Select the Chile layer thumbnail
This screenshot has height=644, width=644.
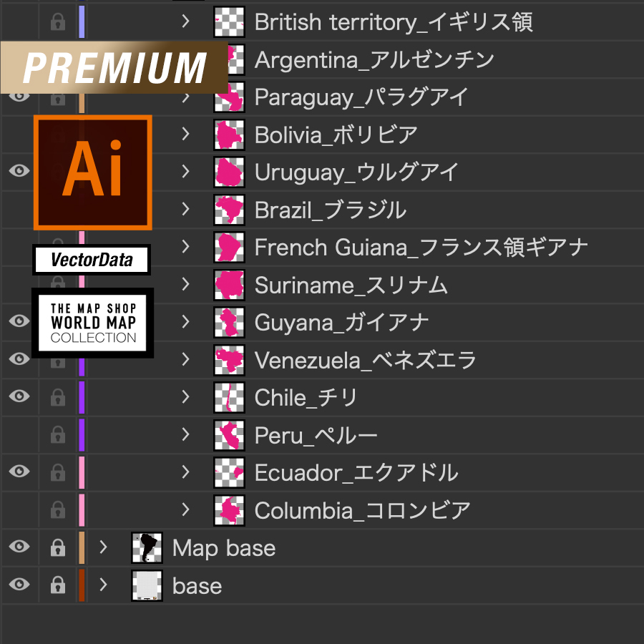coord(229,398)
